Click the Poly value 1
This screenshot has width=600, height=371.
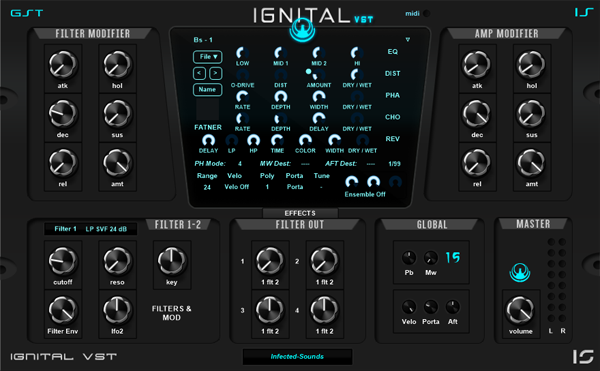(x=267, y=187)
